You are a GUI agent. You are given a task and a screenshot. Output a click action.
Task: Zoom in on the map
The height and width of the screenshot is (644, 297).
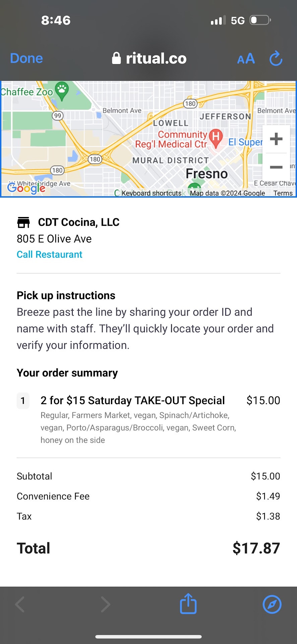point(276,139)
